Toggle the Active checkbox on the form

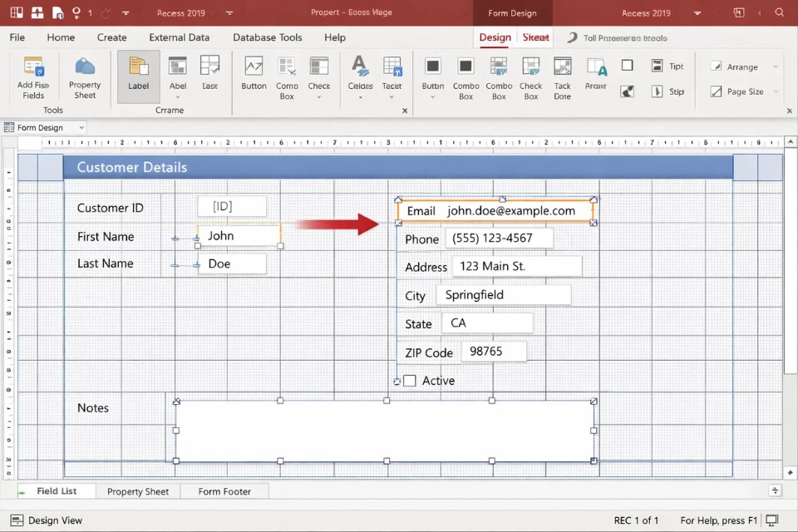[x=410, y=381]
